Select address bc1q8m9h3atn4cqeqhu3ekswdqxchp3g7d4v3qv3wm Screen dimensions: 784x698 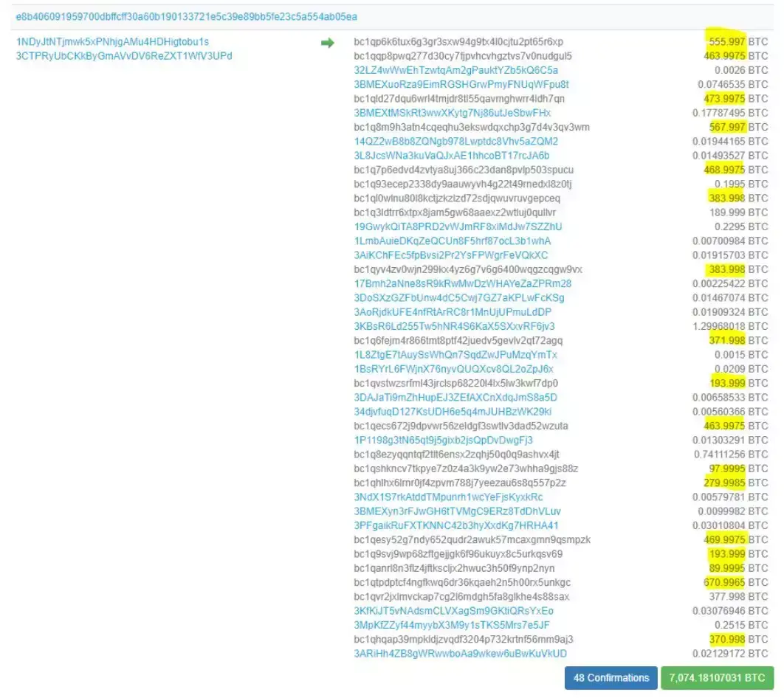472,127
